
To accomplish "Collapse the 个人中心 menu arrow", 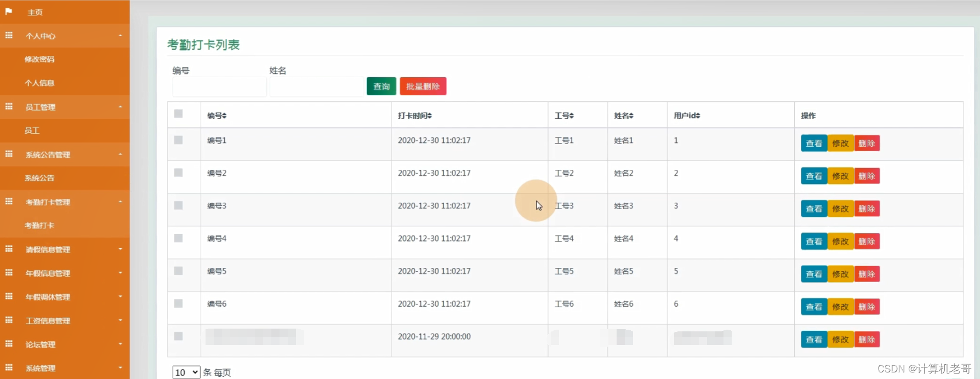I will point(120,36).
